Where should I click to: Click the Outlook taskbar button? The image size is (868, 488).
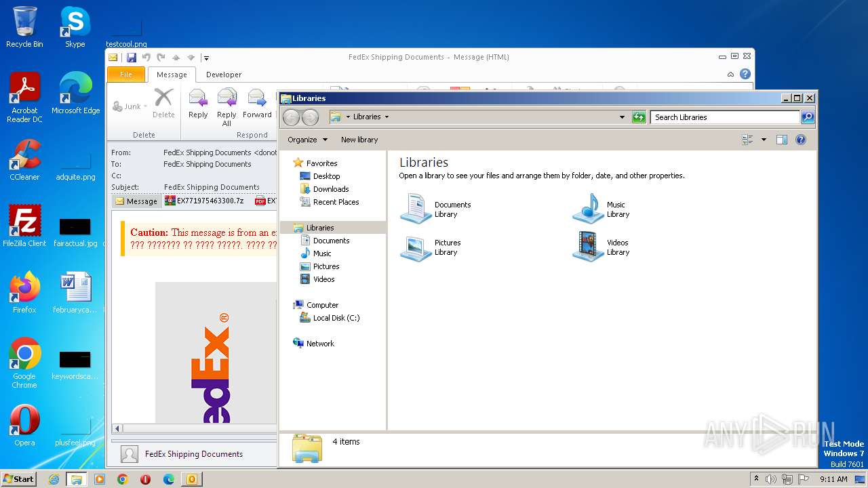(192, 479)
